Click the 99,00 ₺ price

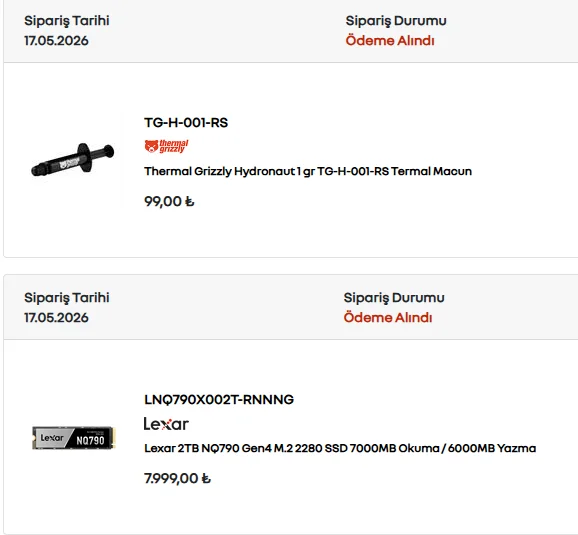click(x=169, y=201)
